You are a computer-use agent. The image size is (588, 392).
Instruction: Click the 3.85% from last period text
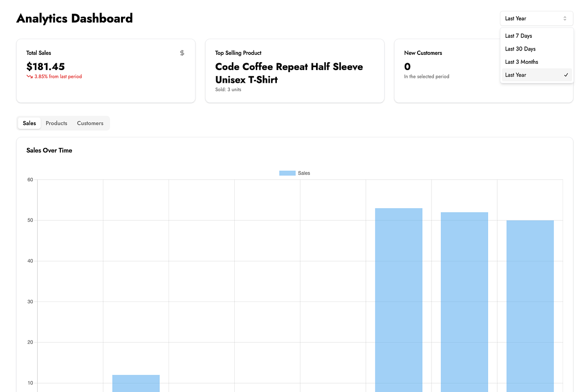tap(58, 77)
